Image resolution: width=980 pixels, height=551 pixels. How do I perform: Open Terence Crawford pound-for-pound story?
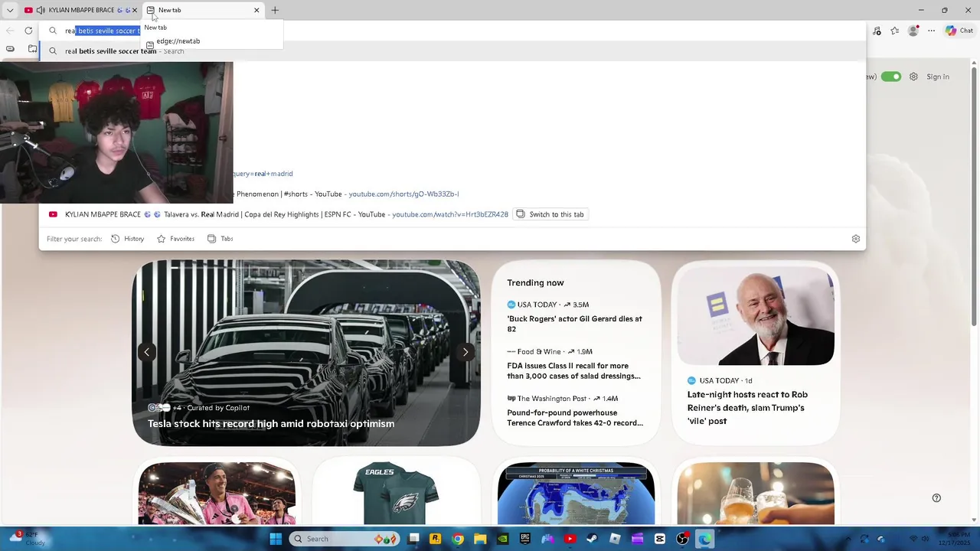click(575, 418)
